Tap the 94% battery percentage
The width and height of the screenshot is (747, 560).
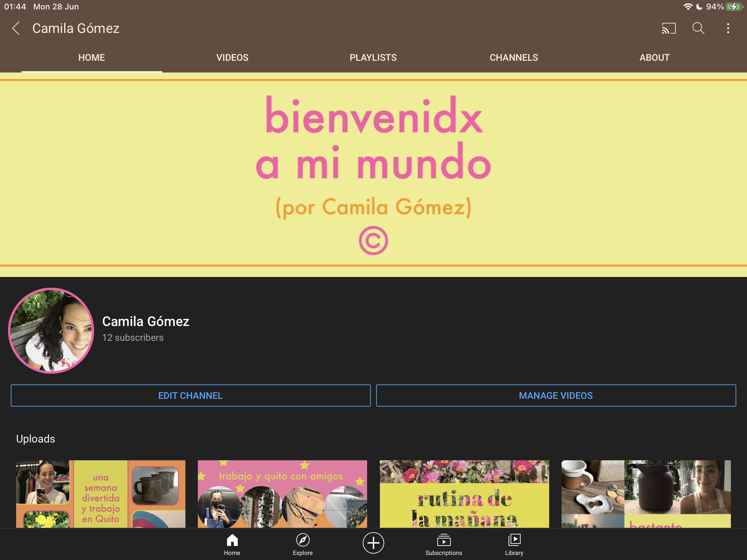[715, 7]
